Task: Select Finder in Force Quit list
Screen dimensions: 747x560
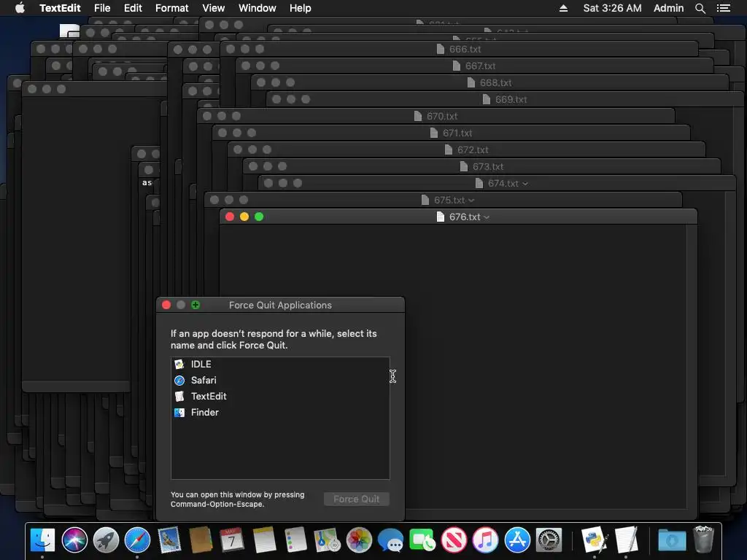Action: pyautogui.click(x=280, y=413)
